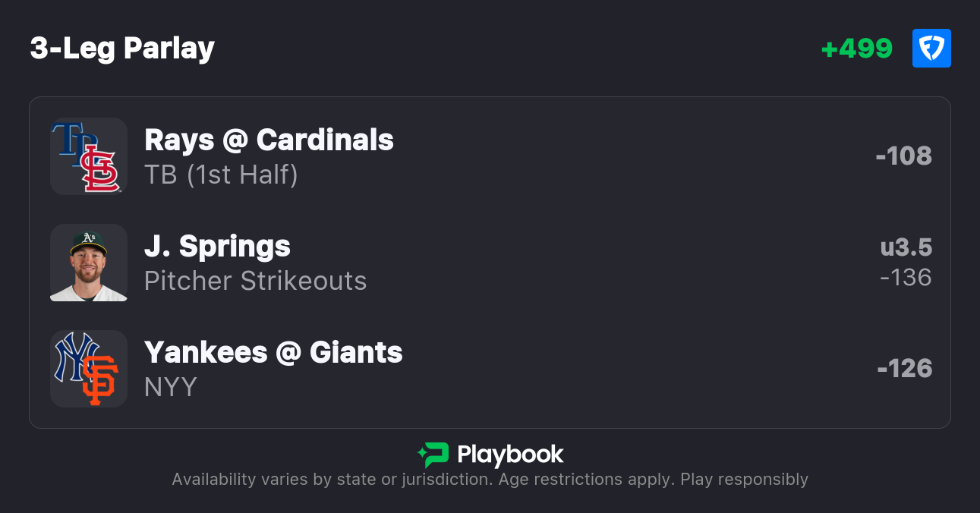980x513 pixels.
Task: Click the -108 odds for Rays leg
Action: tap(903, 156)
